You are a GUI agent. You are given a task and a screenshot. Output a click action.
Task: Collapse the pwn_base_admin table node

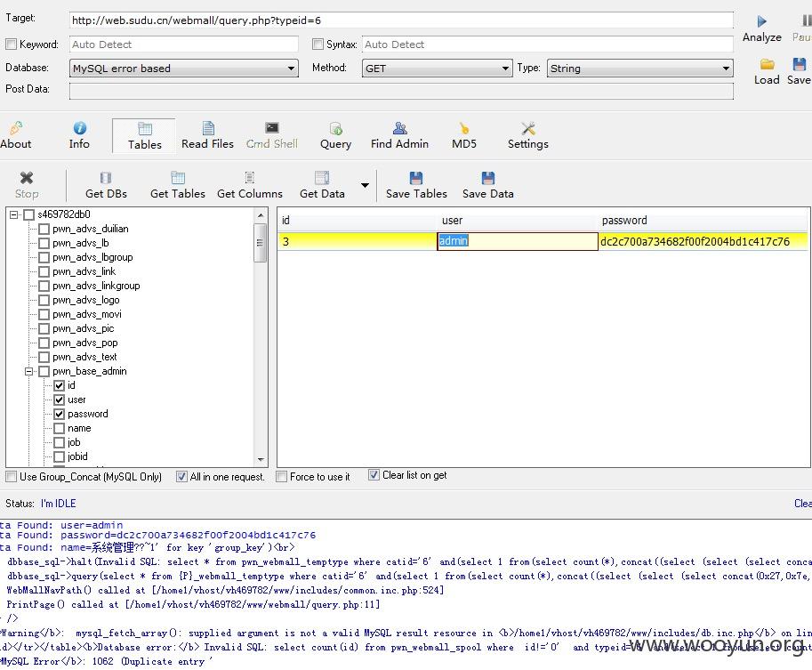[29, 372]
